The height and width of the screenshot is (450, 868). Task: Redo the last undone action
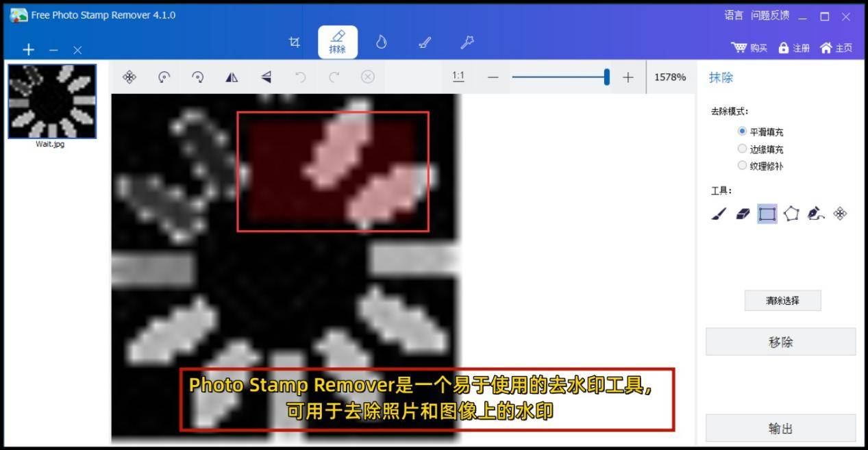[x=334, y=77]
